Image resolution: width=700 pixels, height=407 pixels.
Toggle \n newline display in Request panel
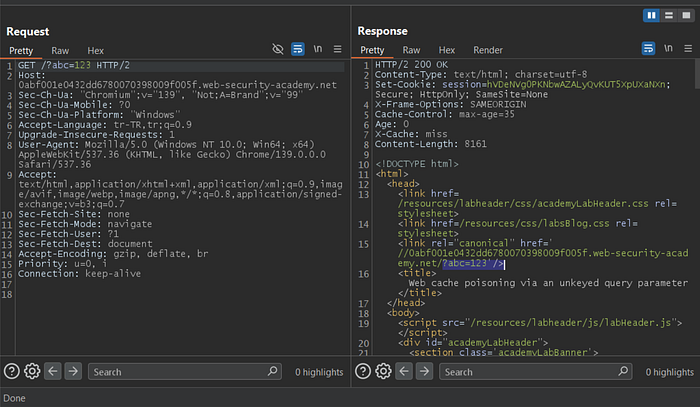[x=317, y=49]
